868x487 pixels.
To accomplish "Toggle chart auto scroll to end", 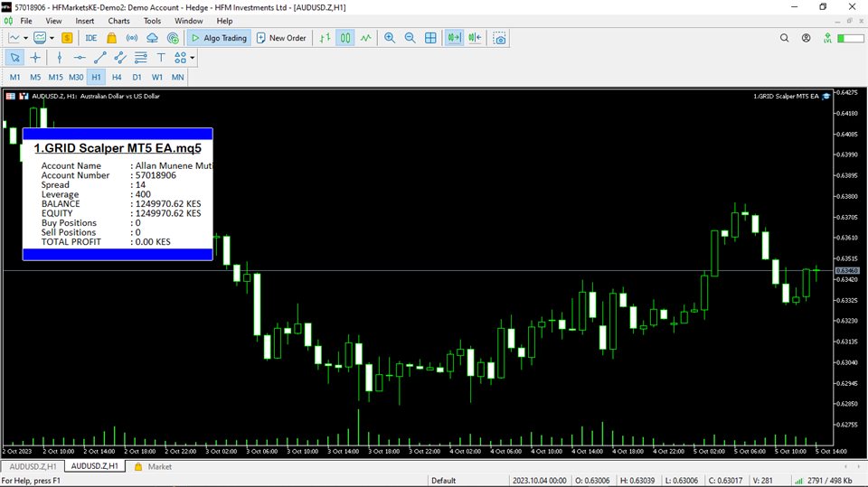I will coord(454,38).
